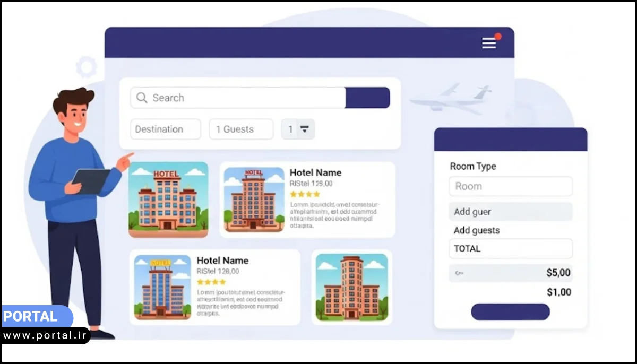Click the gear icon in background

[x=86, y=67]
